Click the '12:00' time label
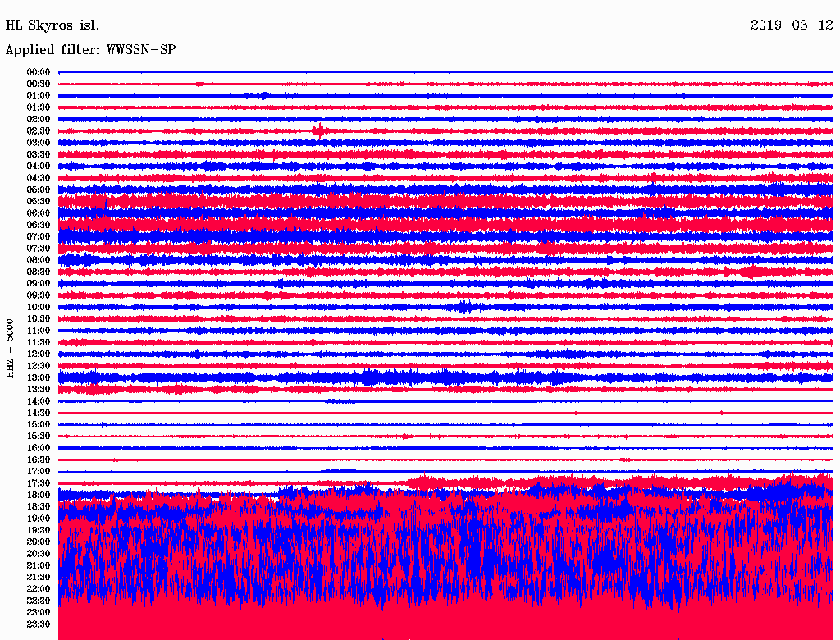The width and height of the screenshot is (840, 640). pyautogui.click(x=39, y=354)
